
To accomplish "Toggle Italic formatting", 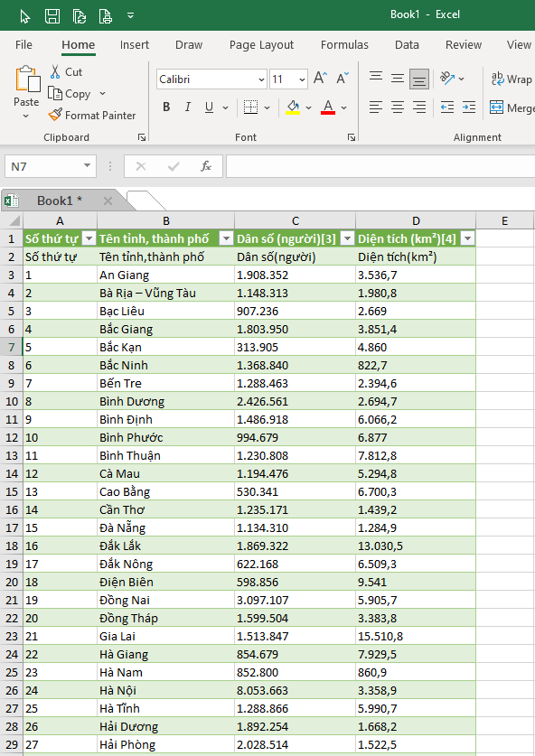I will pyautogui.click(x=188, y=107).
